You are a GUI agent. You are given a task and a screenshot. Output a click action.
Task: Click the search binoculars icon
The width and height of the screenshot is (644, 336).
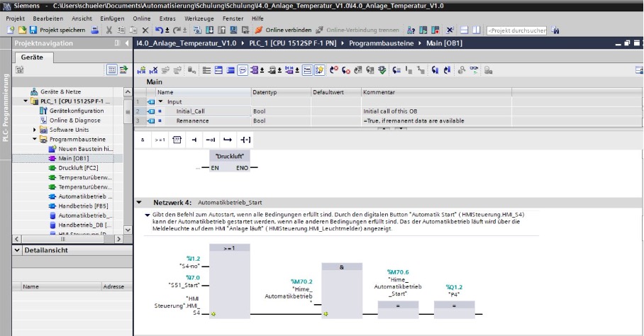pos(555,30)
